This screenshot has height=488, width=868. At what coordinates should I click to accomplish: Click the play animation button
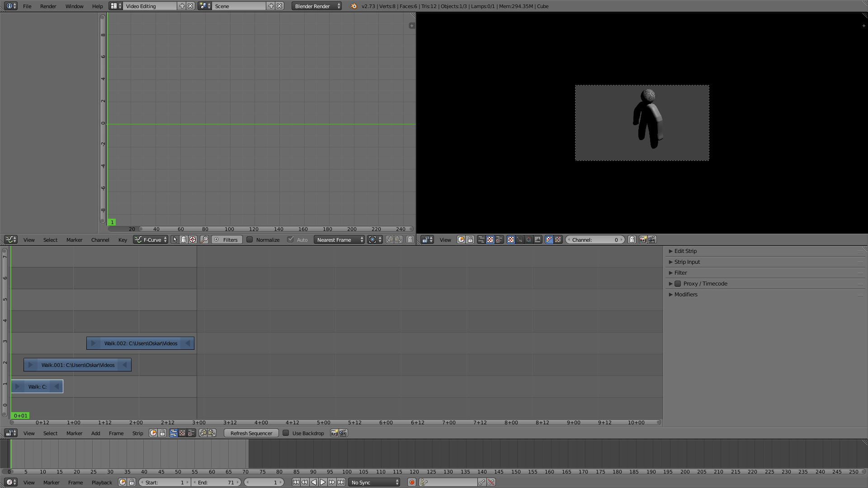(x=323, y=483)
